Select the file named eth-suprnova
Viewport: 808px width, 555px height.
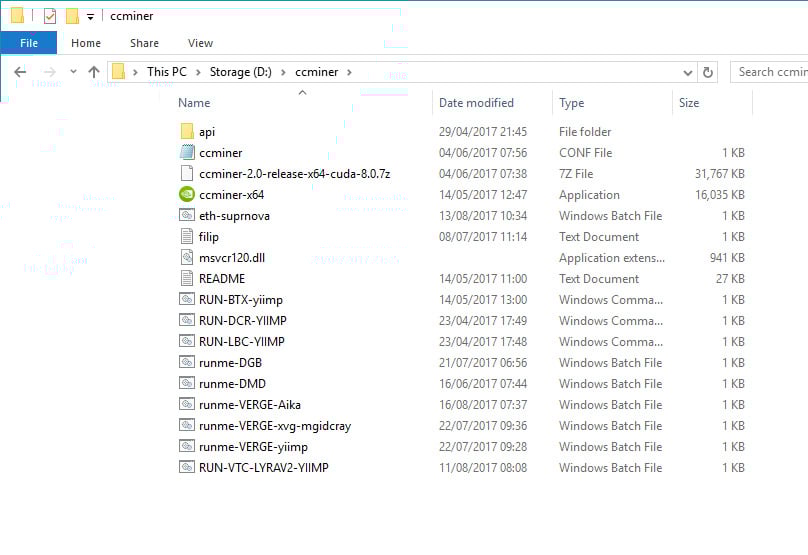pyautogui.click(x=234, y=216)
